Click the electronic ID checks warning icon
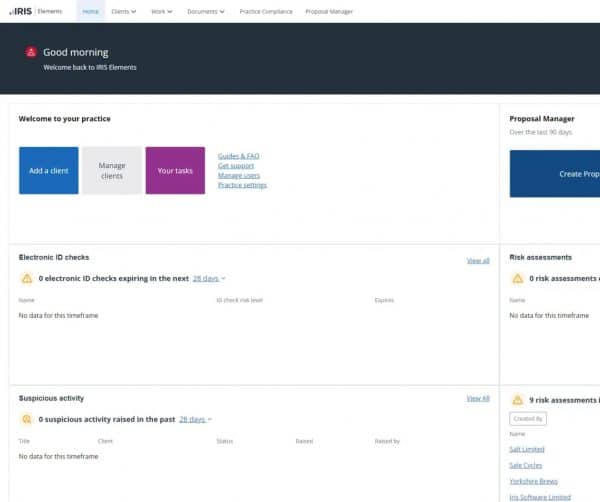600x502 pixels. (x=27, y=278)
